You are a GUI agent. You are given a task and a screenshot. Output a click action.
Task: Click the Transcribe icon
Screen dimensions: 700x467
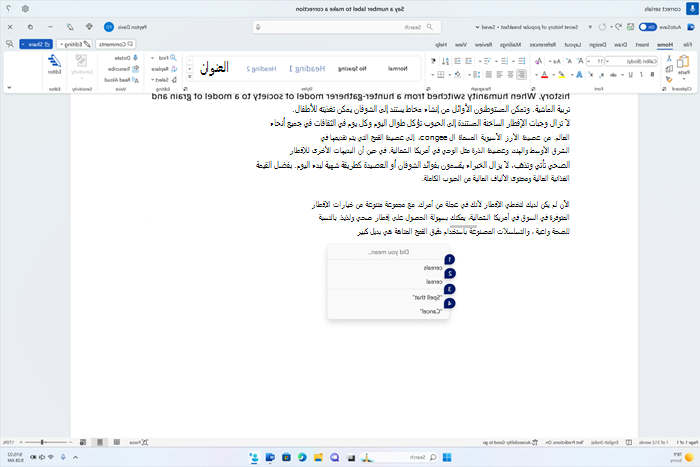pyautogui.click(x=135, y=69)
